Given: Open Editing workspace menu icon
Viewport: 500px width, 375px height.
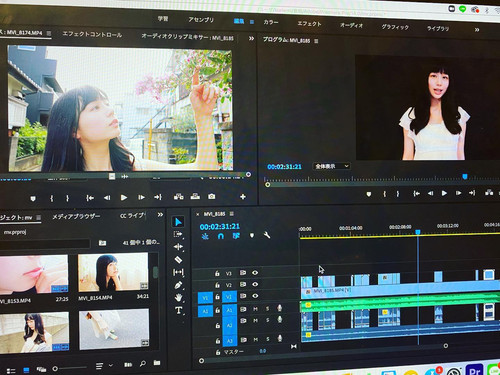Looking at the screenshot, I should click(x=252, y=22).
